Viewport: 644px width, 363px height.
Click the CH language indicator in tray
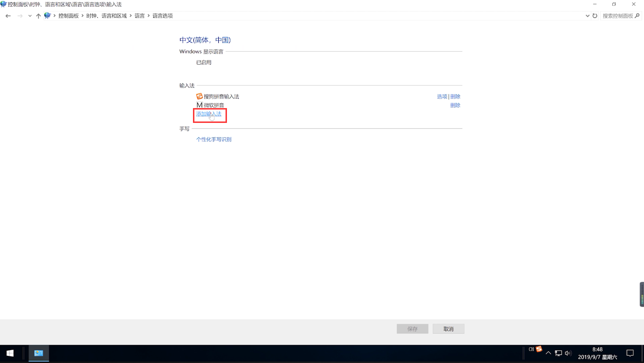click(531, 350)
